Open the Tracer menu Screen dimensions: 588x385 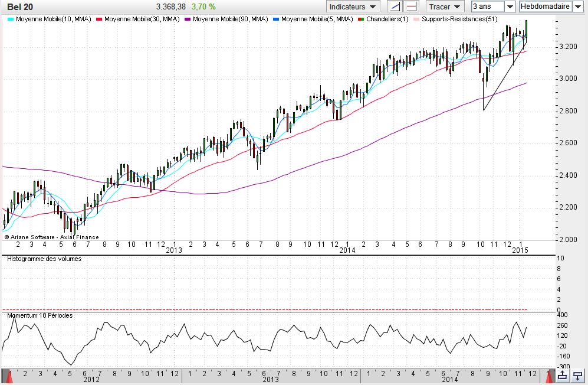pyautogui.click(x=446, y=6)
